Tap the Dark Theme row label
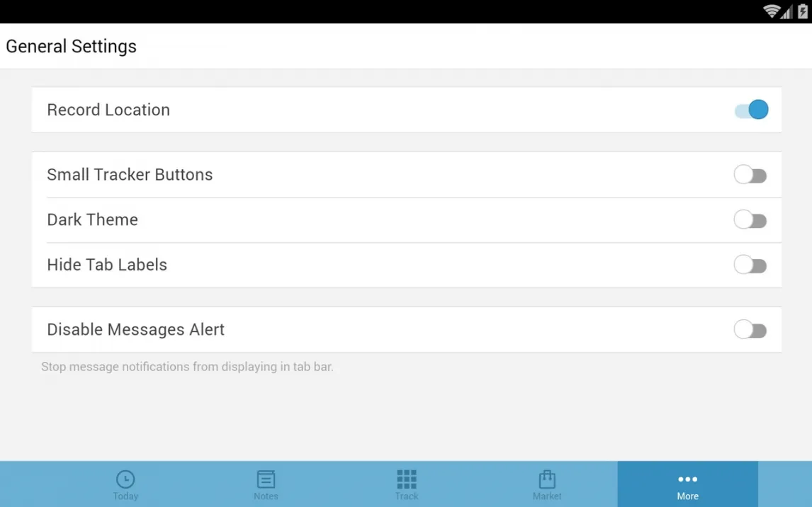The height and width of the screenshot is (507, 812). (92, 220)
